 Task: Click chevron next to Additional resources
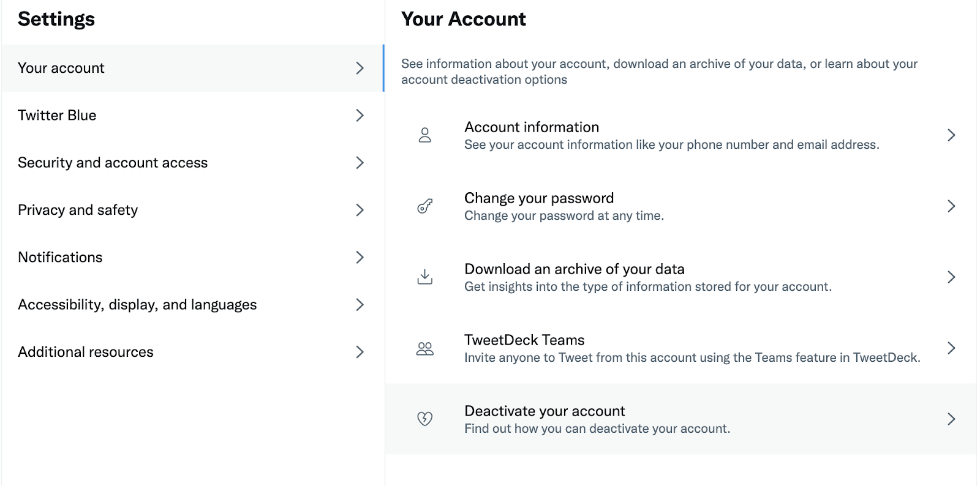pos(360,352)
